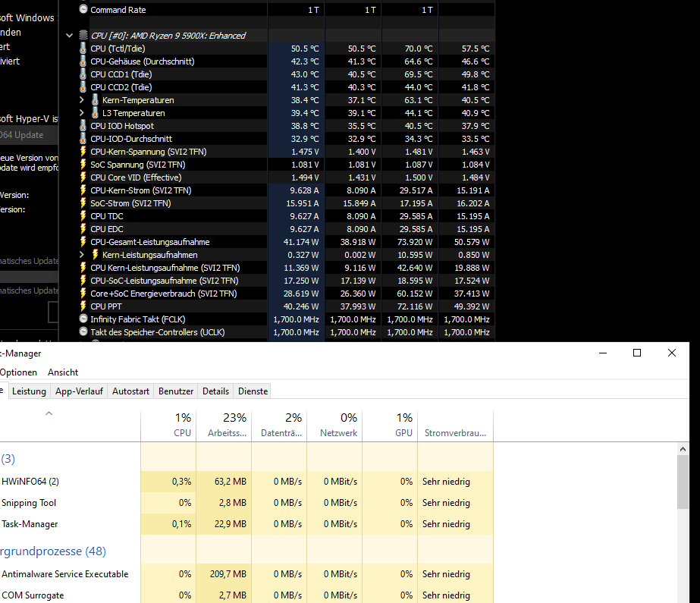Select the CPU PPT sensor row label

coord(106,306)
